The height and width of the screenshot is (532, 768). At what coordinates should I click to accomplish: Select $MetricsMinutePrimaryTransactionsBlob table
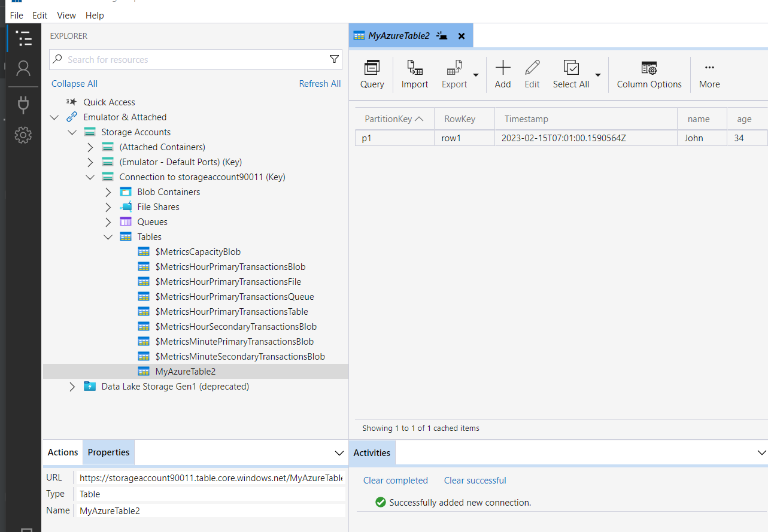pos(235,342)
